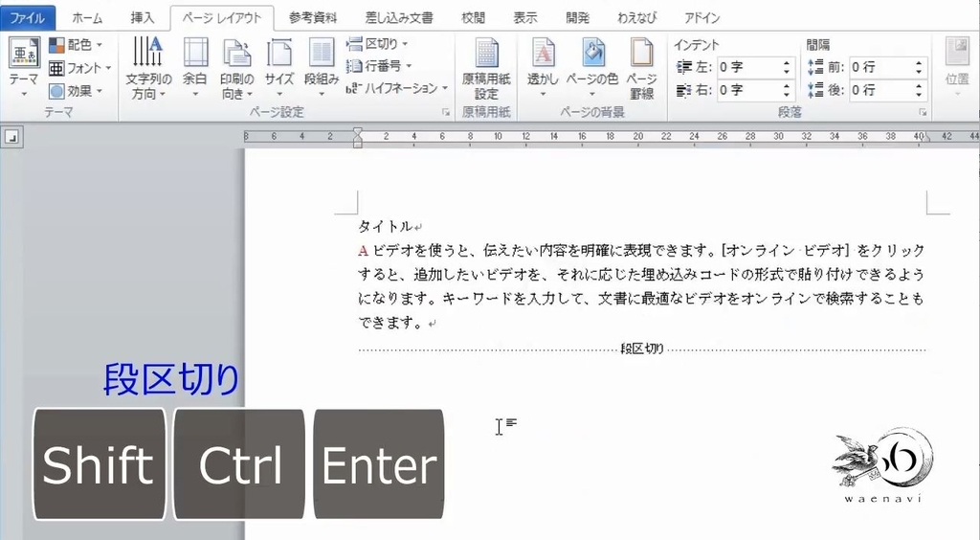Click the left indent 左 input field

[748, 67]
